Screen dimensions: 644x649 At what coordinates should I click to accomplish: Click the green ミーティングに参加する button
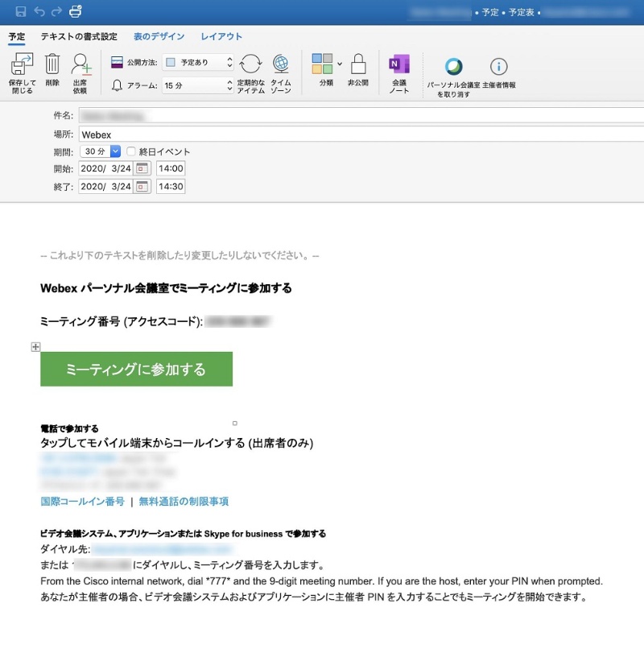[136, 370]
